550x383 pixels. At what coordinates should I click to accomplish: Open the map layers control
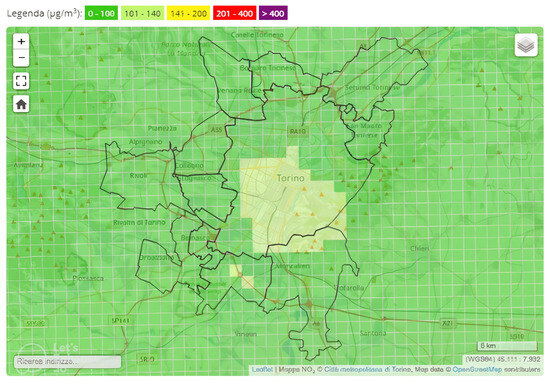[526, 45]
